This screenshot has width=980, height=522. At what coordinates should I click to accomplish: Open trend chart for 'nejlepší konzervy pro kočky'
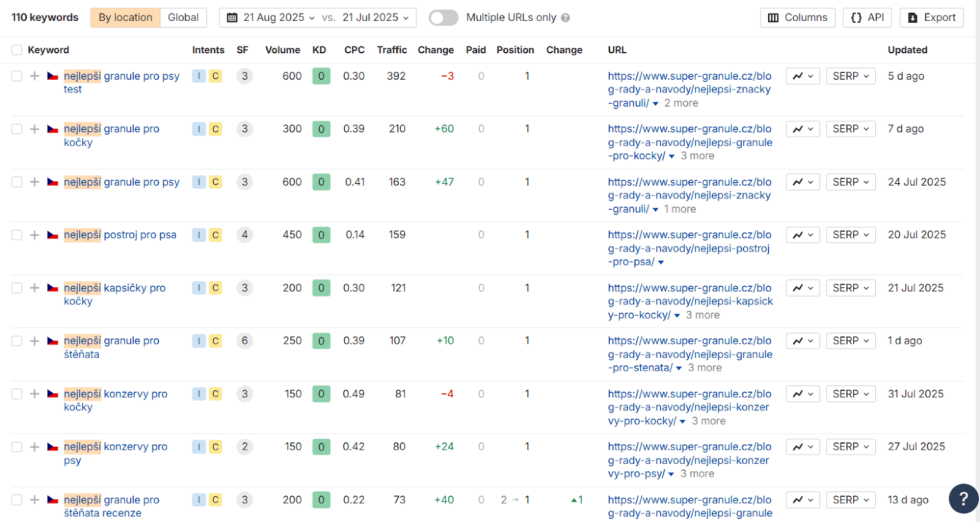click(x=803, y=394)
